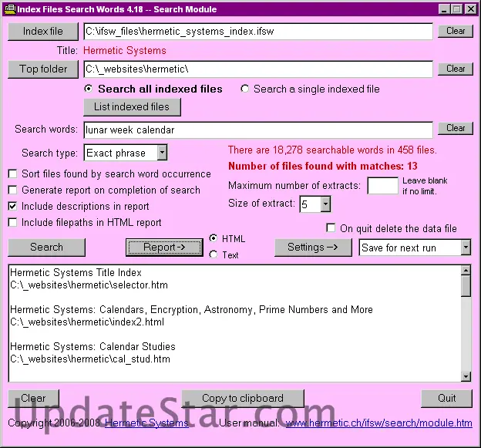Click the Search button
481x448 pixels.
46,248
